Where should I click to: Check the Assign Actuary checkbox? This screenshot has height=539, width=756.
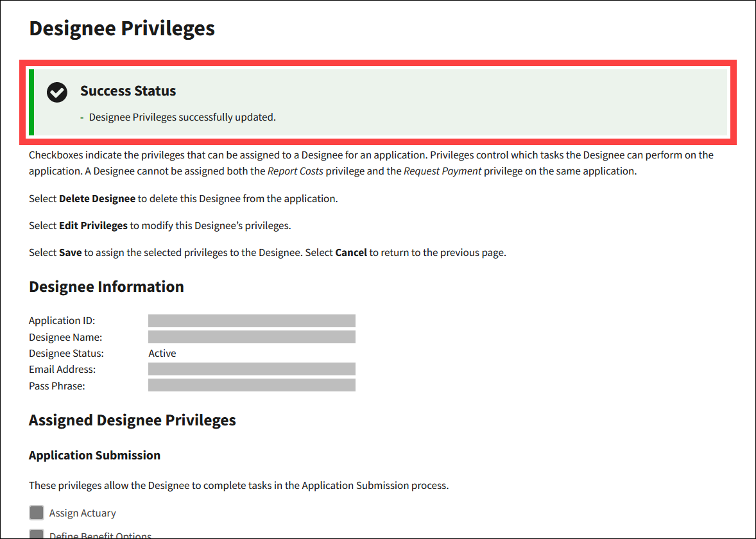coord(37,513)
